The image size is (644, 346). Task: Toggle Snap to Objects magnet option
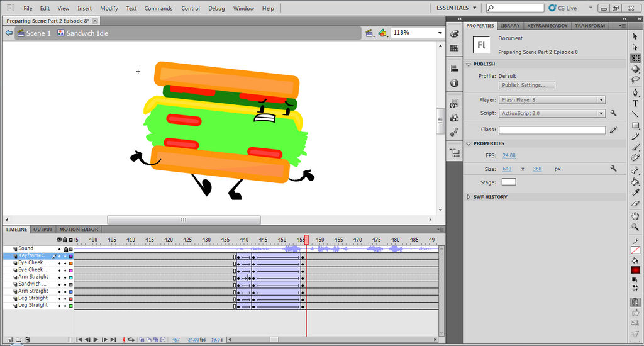coord(635,302)
